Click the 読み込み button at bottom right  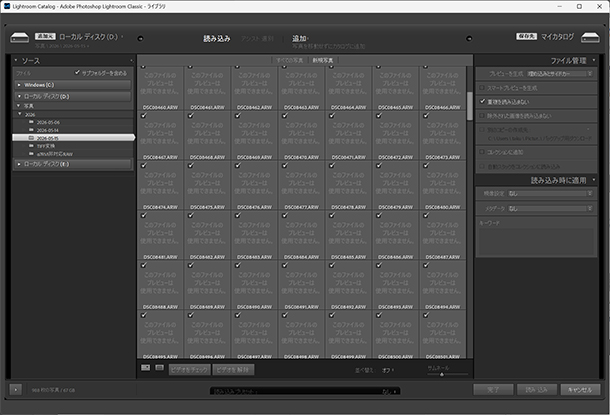coord(537,389)
